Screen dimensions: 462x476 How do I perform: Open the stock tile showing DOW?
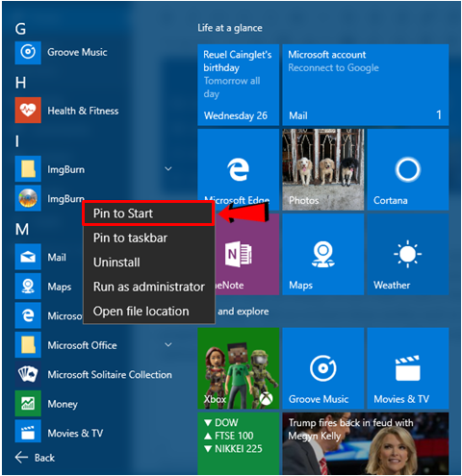239,443
